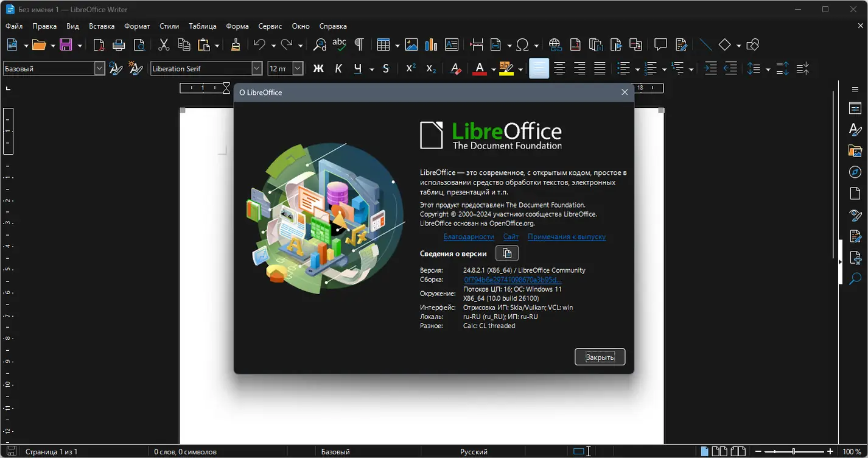868x458 pixels.
Task: Toggle italic formatting (К)
Action: point(338,69)
